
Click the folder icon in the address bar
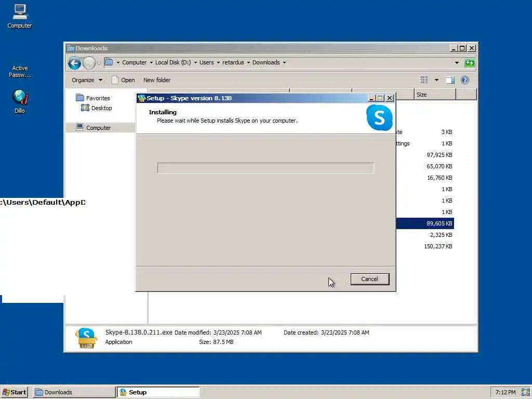pyautogui.click(x=109, y=62)
